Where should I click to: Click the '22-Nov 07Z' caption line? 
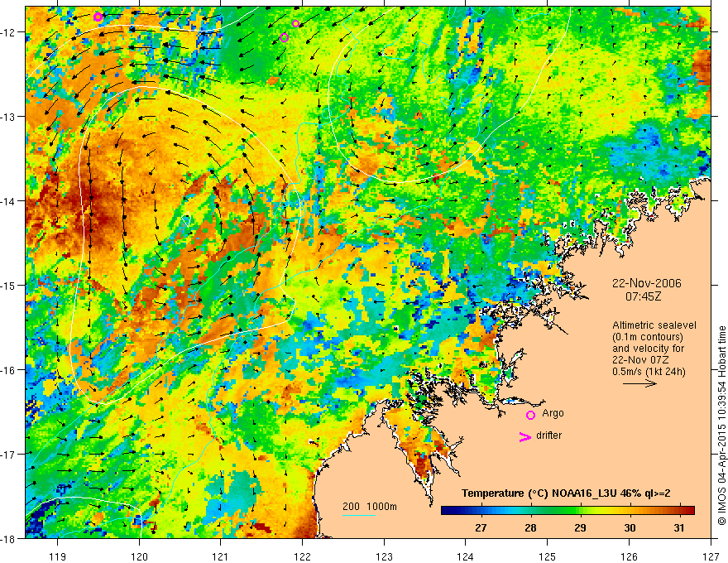[639, 360]
